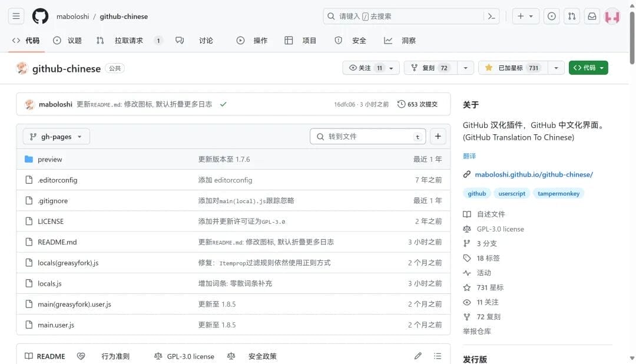Switch to the 议题 issues tab

(x=67, y=41)
